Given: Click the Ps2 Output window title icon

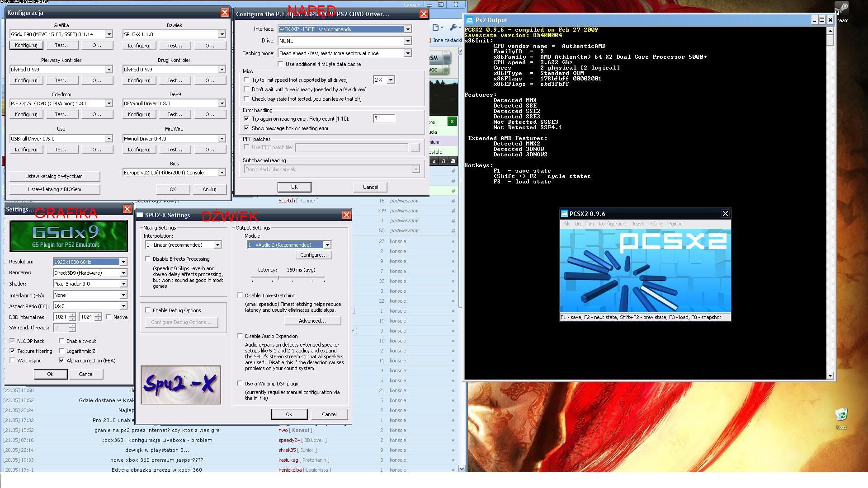Looking at the screenshot, I should (470, 20).
